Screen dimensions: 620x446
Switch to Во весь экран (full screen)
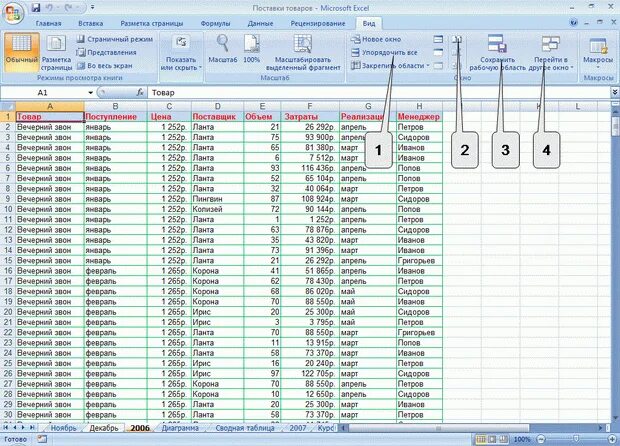[x=105, y=66]
